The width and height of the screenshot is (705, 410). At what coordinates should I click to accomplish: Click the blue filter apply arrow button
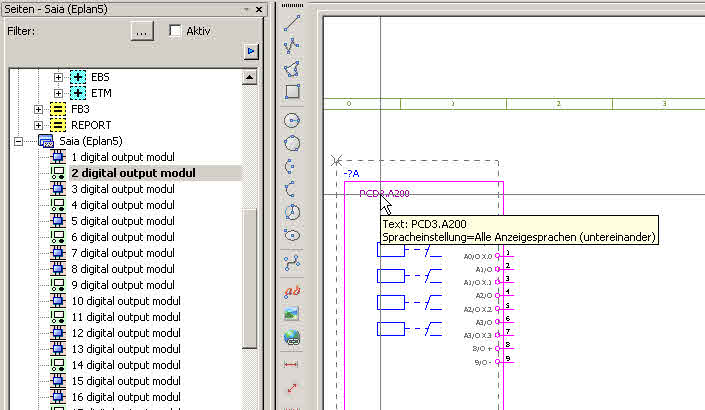point(251,51)
